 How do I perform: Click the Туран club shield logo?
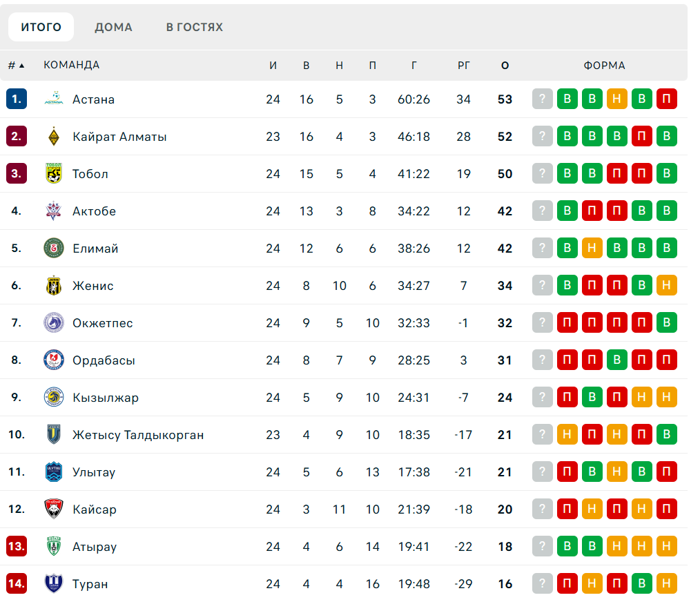[54, 583]
